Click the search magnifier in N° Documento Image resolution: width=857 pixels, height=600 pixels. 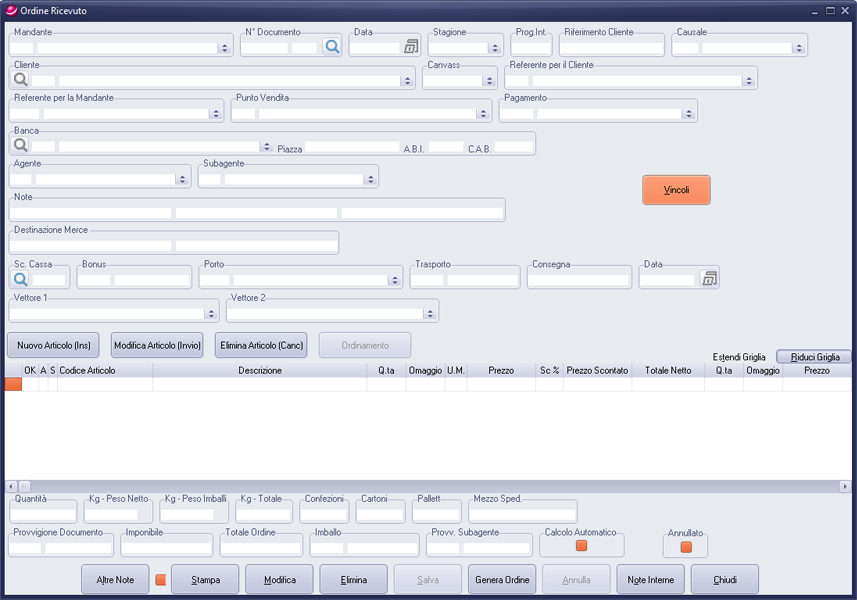[x=332, y=47]
